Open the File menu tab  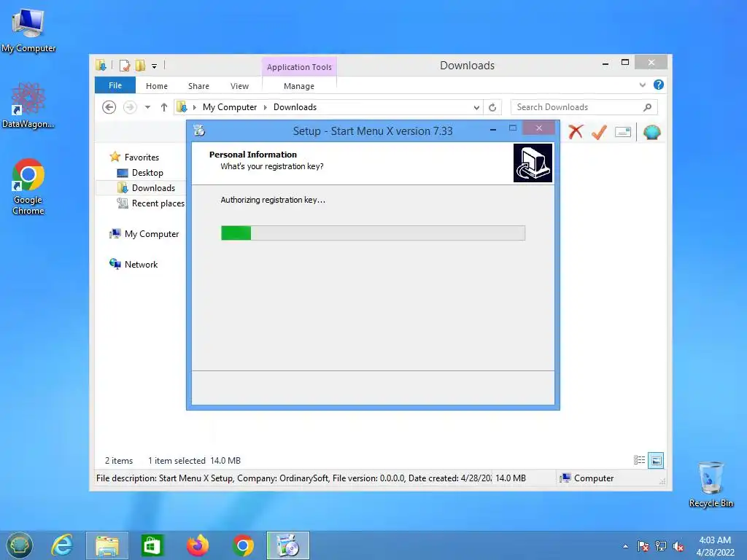[115, 85]
